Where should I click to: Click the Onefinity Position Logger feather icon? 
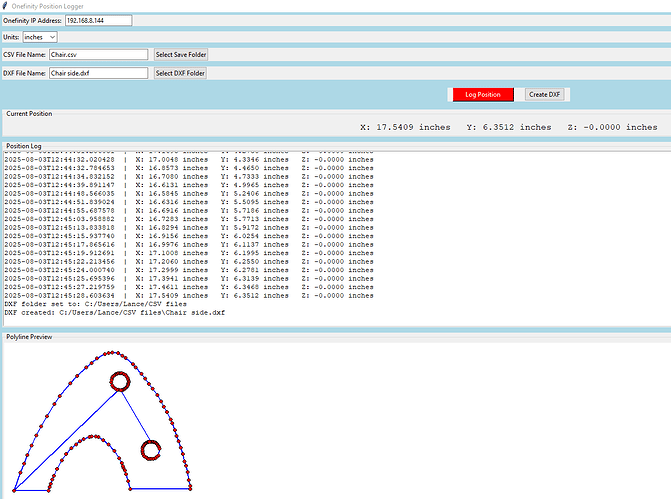(5, 6)
